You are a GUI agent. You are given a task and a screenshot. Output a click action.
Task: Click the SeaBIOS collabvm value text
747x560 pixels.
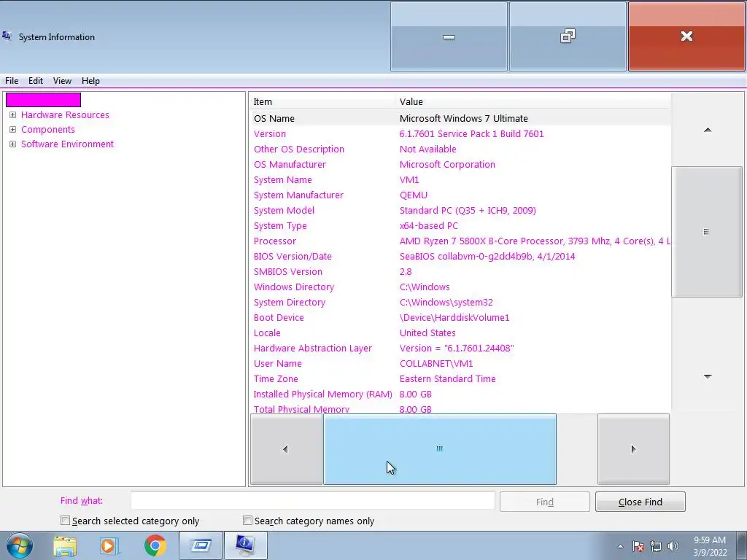pyautogui.click(x=487, y=256)
